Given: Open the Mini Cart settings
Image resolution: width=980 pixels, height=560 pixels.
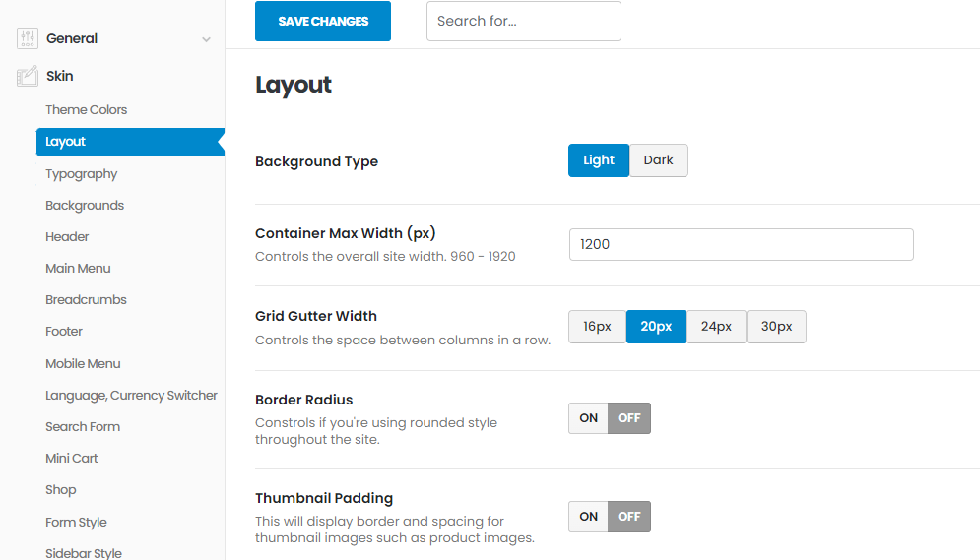Looking at the screenshot, I should [x=72, y=459].
